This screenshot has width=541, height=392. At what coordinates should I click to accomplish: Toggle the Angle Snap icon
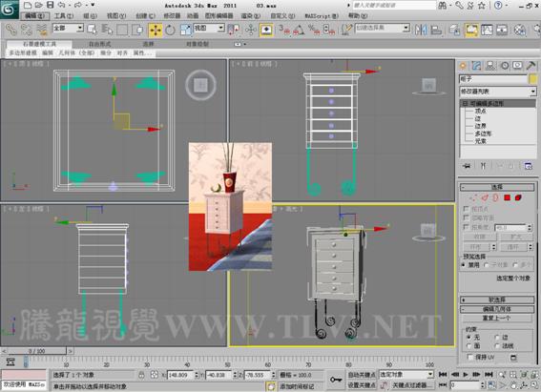coord(299,30)
